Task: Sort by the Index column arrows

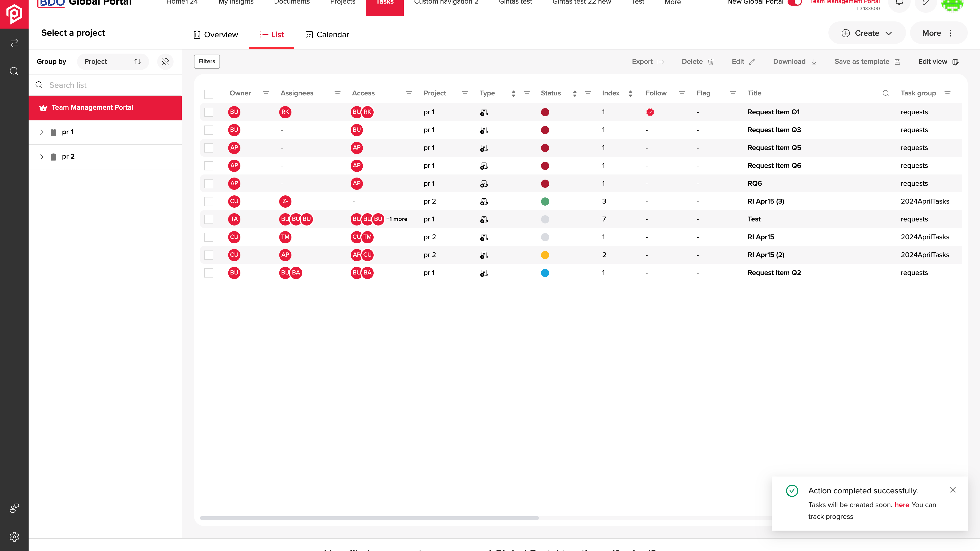Action: [630, 94]
